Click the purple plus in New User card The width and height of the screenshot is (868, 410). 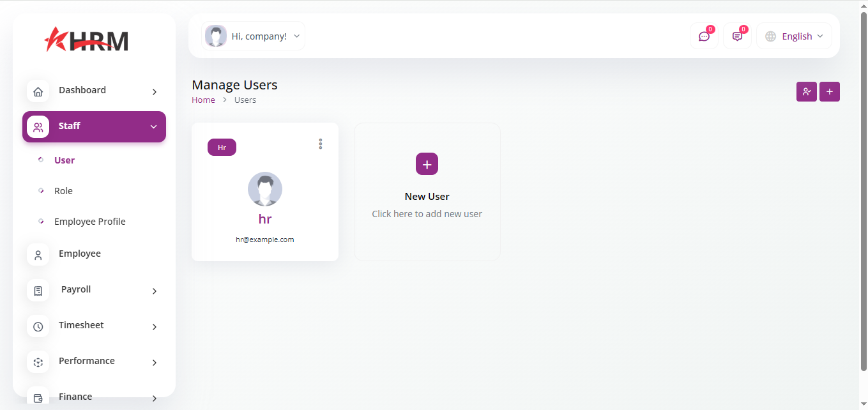tap(427, 164)
